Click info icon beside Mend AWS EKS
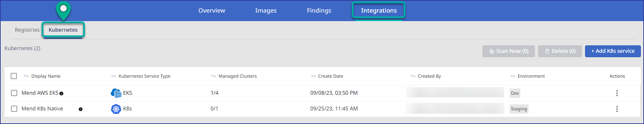This screenshot has width=644, height=124. coord(61,93)
